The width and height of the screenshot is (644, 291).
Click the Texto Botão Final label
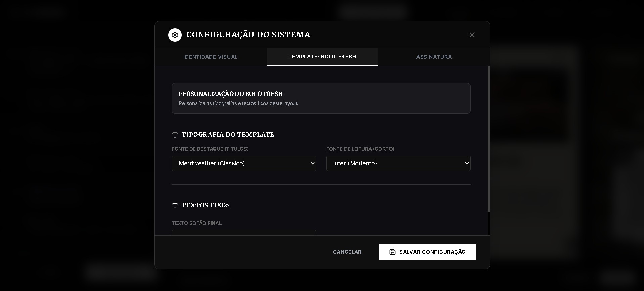coord(197,223)
